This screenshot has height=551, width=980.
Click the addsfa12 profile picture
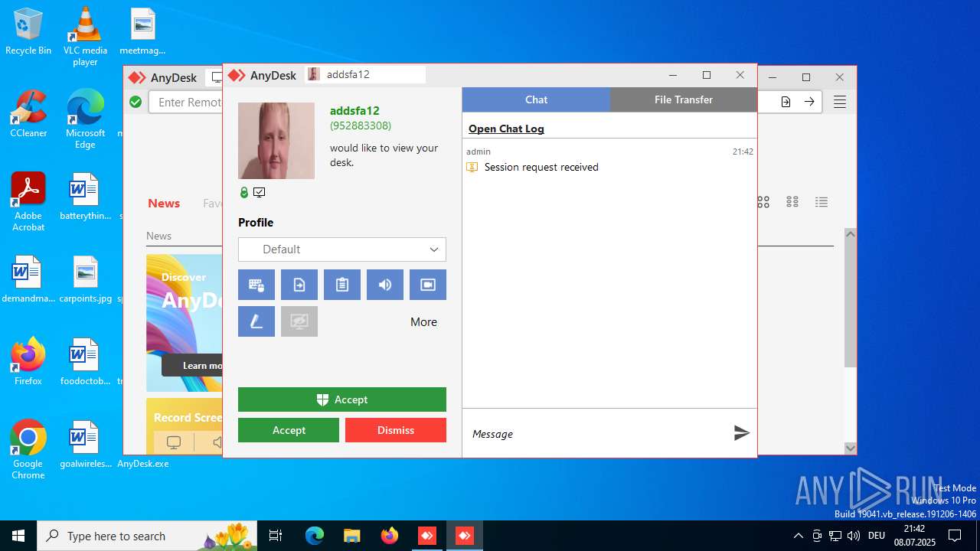pyautogui.click(x=276, y=141)
